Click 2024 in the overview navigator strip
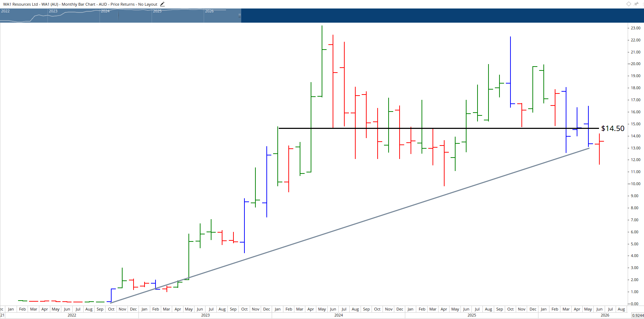This screenshot has height=319, width=644. [105, 11]
